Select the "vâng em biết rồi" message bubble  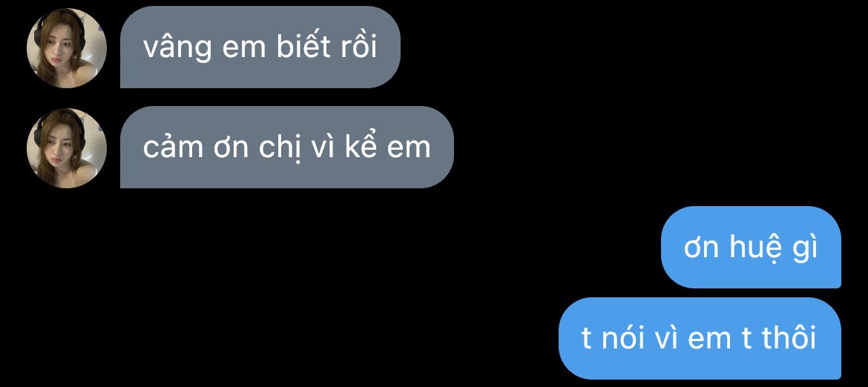[x=260, y=47]
